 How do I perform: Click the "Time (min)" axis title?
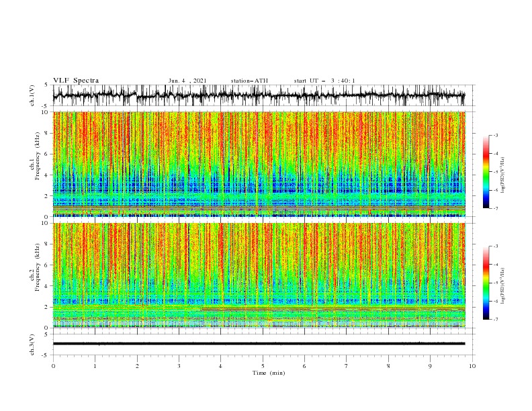pyautogui.click(x=269, y=373)
